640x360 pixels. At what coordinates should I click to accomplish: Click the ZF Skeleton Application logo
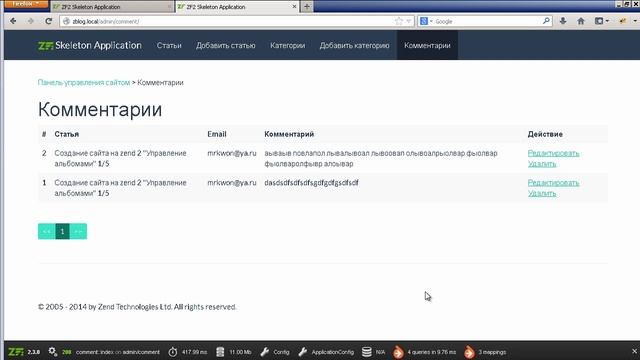click(90, 45)
